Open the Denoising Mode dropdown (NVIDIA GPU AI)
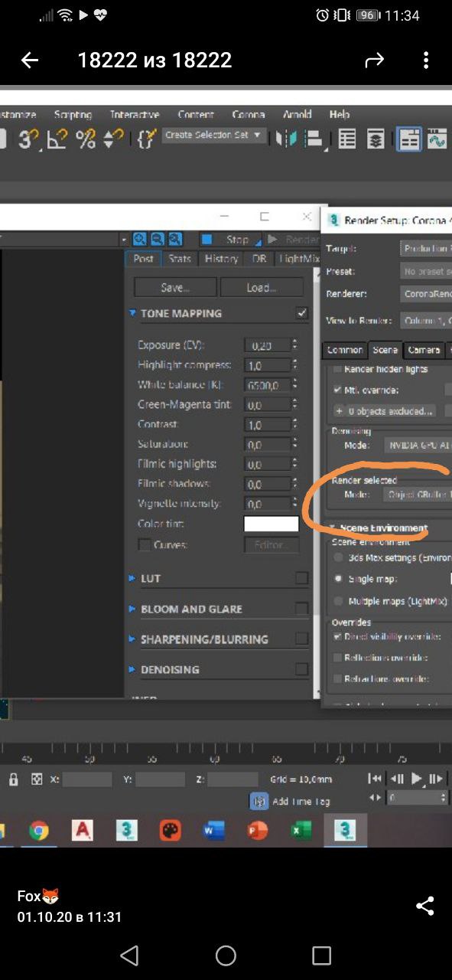The width and height of the screenshot is (452, 980). (417, 445)
